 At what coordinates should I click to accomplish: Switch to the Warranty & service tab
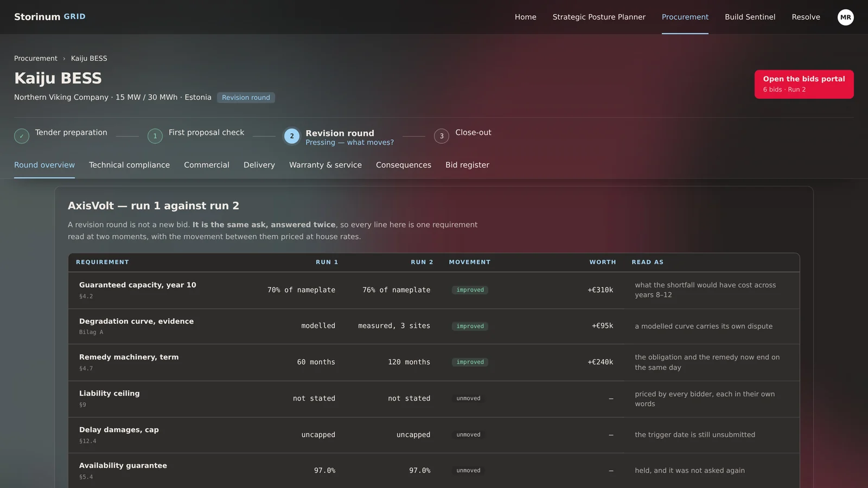tap(325, 165)
